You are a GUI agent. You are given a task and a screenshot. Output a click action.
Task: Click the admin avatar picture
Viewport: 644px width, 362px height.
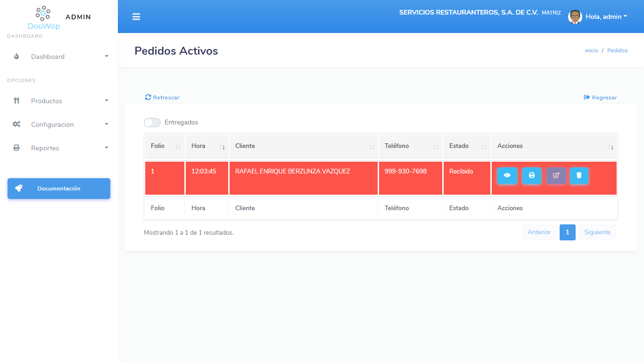575,17
